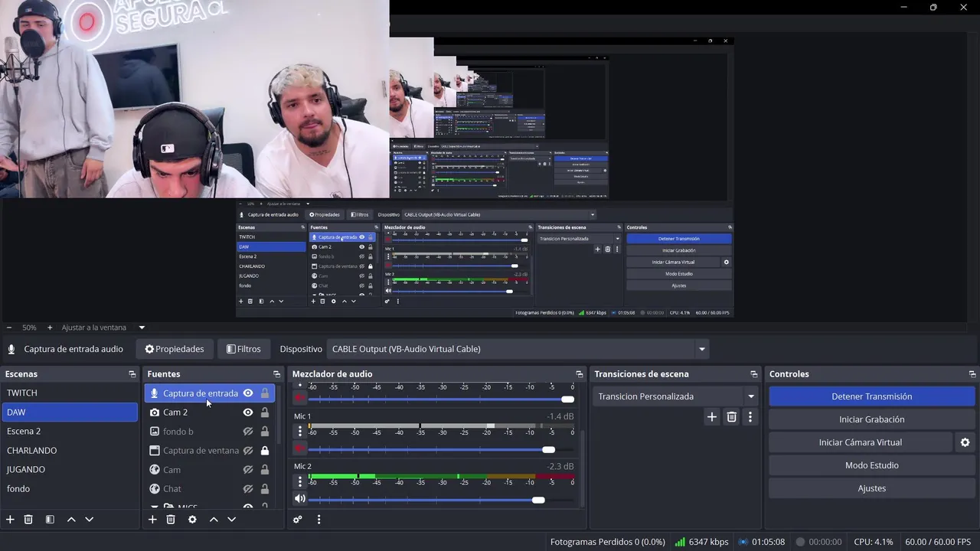This screenshot has height=551, width=980.
Task: Select the Escena 2 scene
Action: [x=69, y=431]
